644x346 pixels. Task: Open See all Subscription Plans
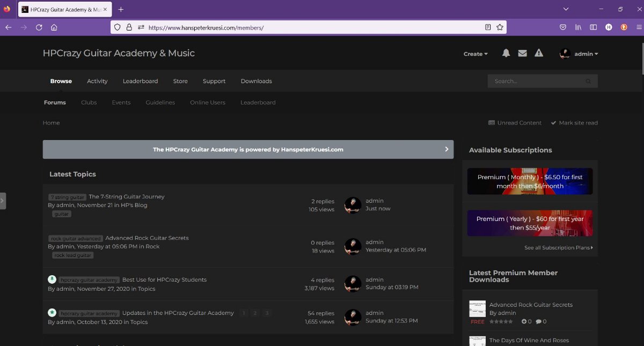click(559, 248)
